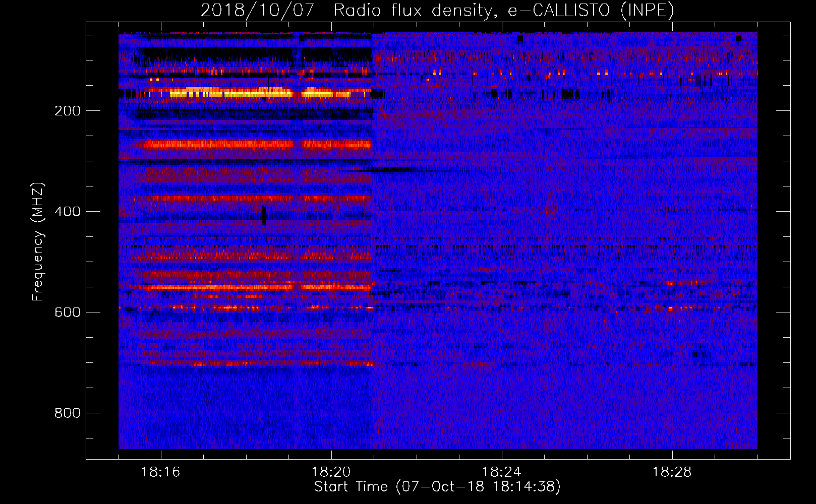816x504 pixels.
Task: Click the 18:20 time tick label
Action: pos(331,472)
